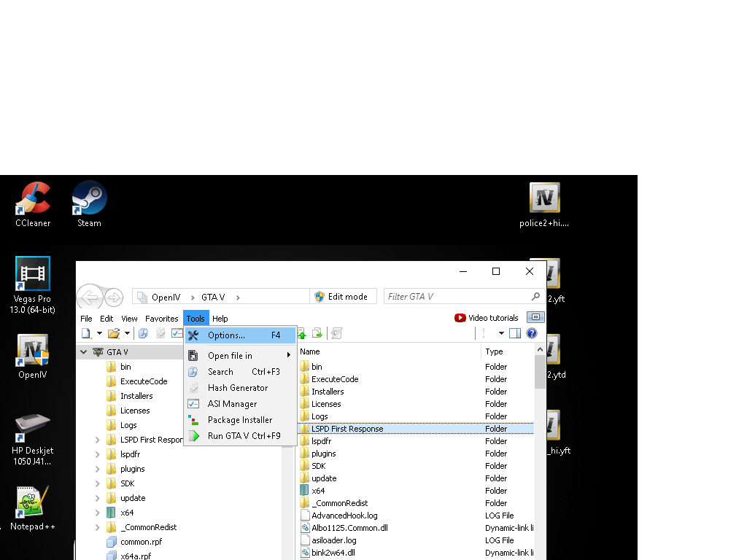
Task: Click the fullscreen toggle icon beside Video tutorials
Action: (x=535, y=317)
